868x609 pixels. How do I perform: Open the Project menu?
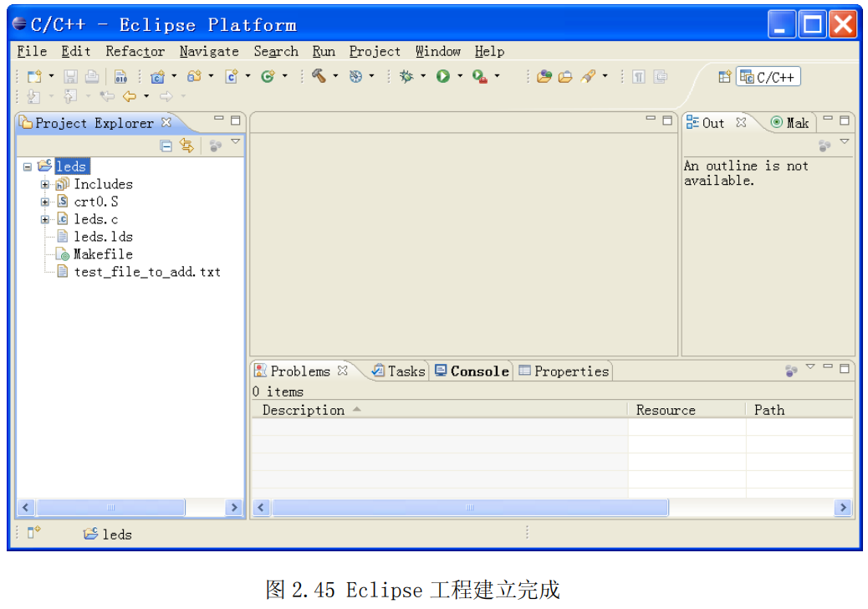click(x=374, y=52)
